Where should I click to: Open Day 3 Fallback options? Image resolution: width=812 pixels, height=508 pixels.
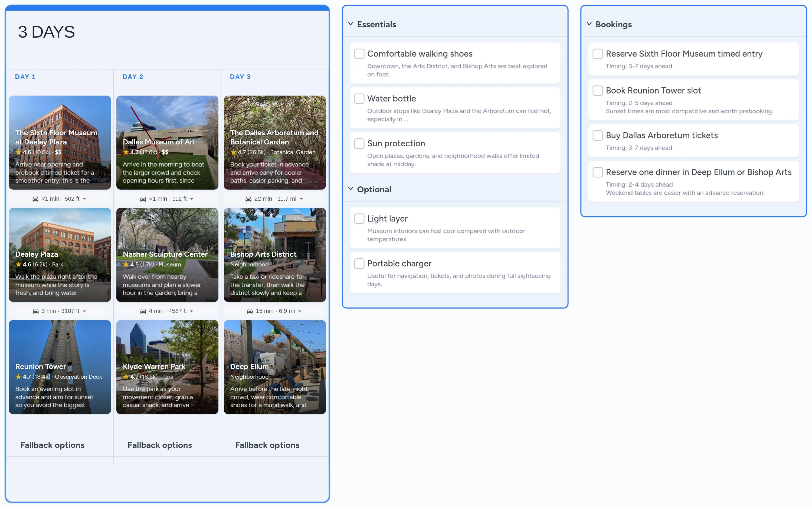point(267,445)
